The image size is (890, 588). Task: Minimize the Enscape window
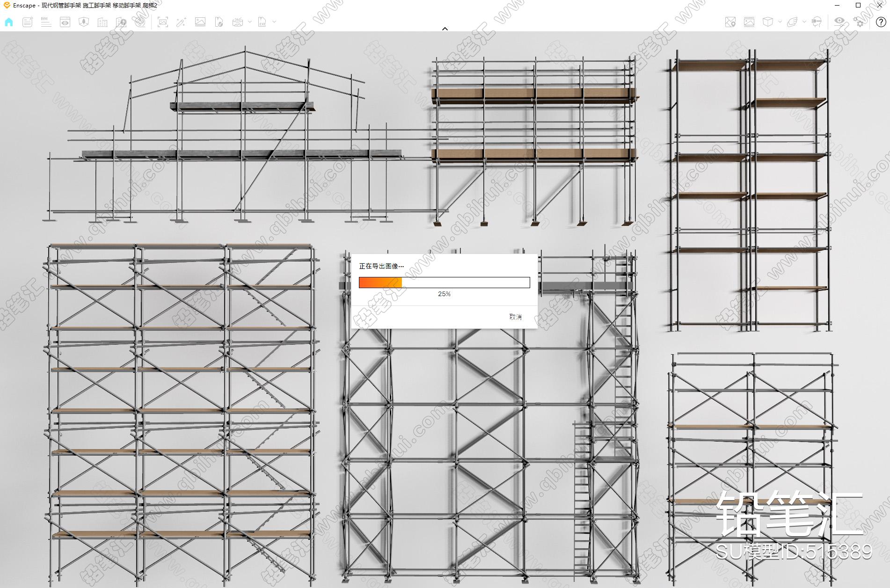[x=837, y=5]
